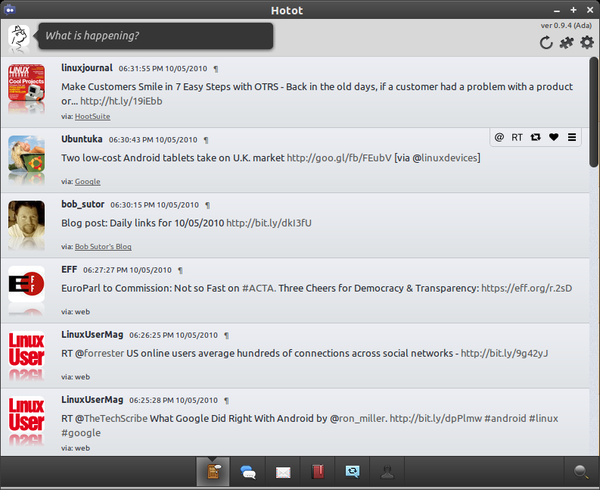Open the #android hashtag
The width and height of the screenshot is (600, 490).
(x=505, y=418)
